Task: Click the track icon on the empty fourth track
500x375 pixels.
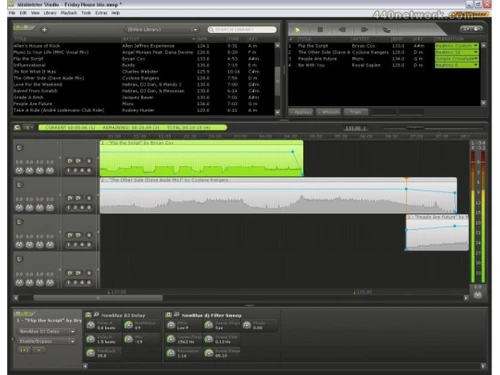Action: click(20, 259)
